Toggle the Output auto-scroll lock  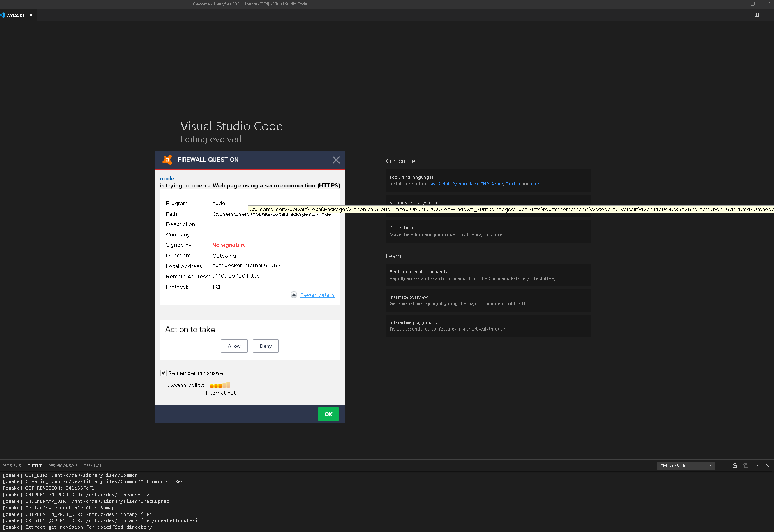735,465
